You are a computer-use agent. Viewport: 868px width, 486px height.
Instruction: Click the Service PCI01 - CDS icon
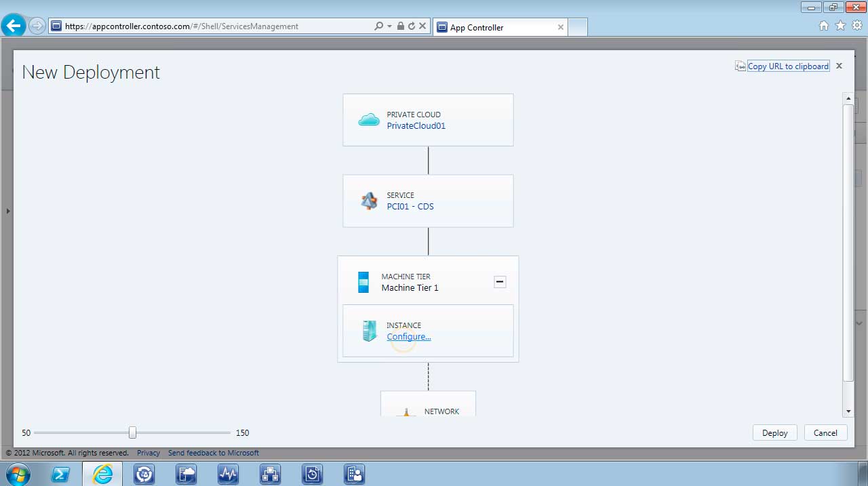[369, 201]
